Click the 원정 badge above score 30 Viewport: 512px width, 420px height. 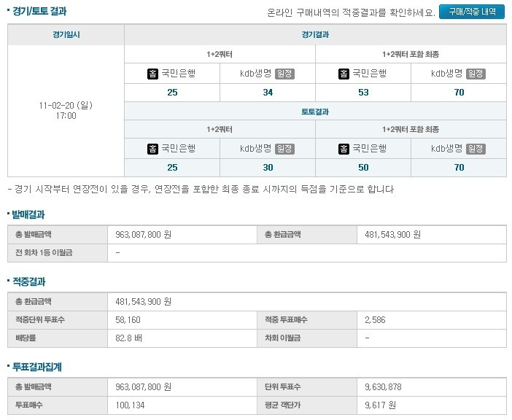pos(284,149)
